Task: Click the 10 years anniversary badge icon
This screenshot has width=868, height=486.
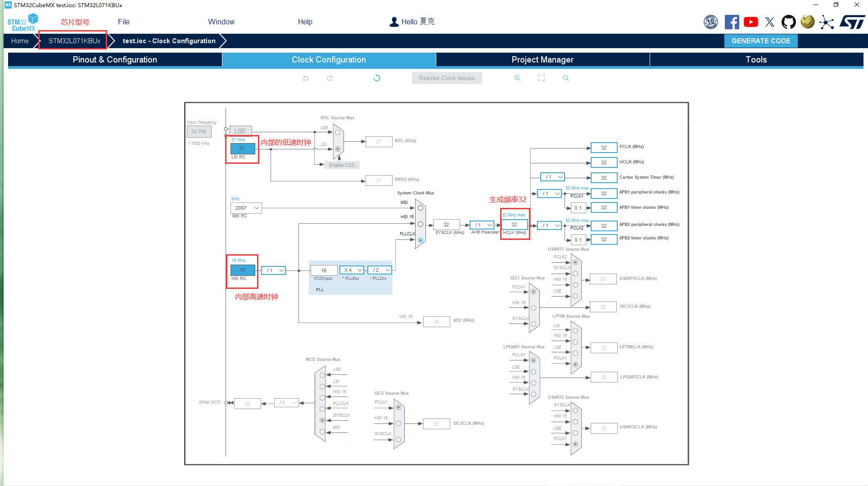Action: [x=711, y=22]
